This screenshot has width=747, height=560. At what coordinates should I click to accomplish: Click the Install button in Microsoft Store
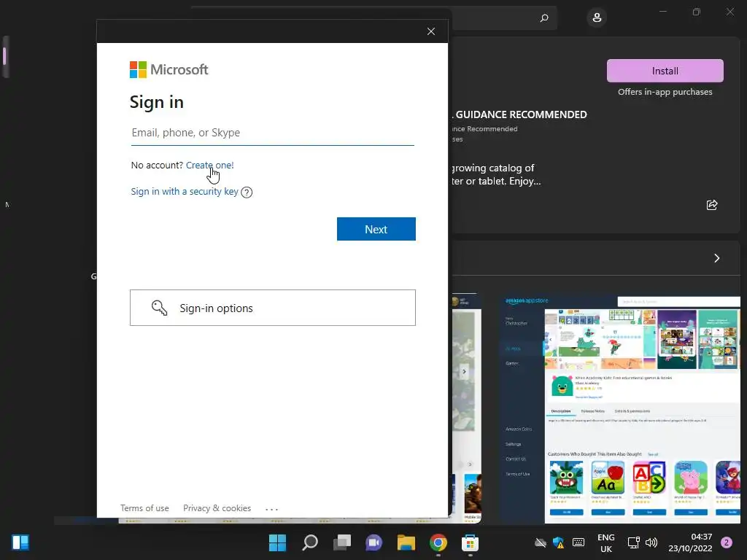coord(665,71)
